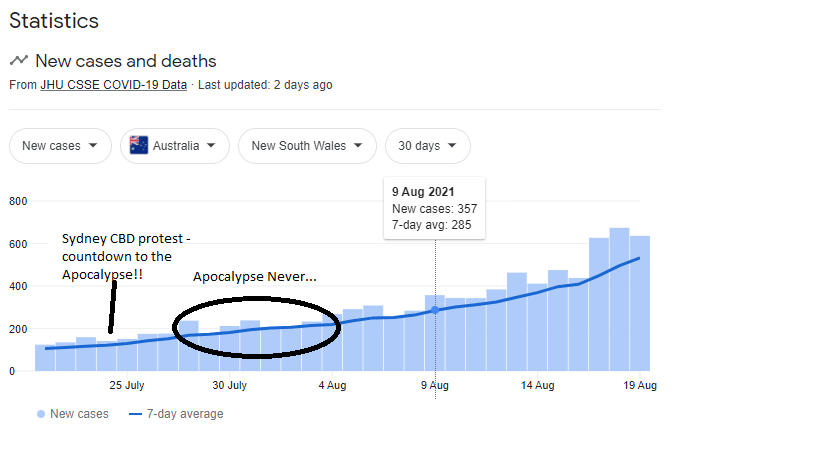Open the JHU CSSE COVID-19 Data link
The height and width of the screenshot is (459, 819).
tap(113, 85)
